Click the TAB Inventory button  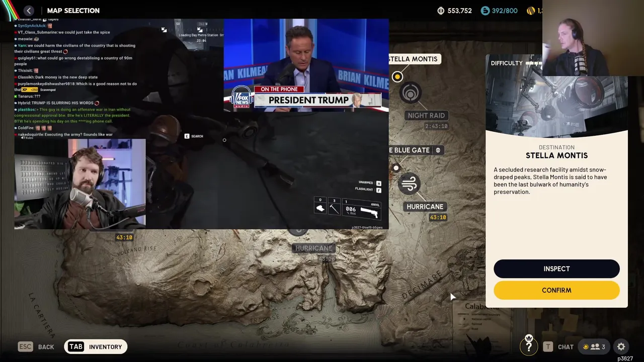click(96, 346)
